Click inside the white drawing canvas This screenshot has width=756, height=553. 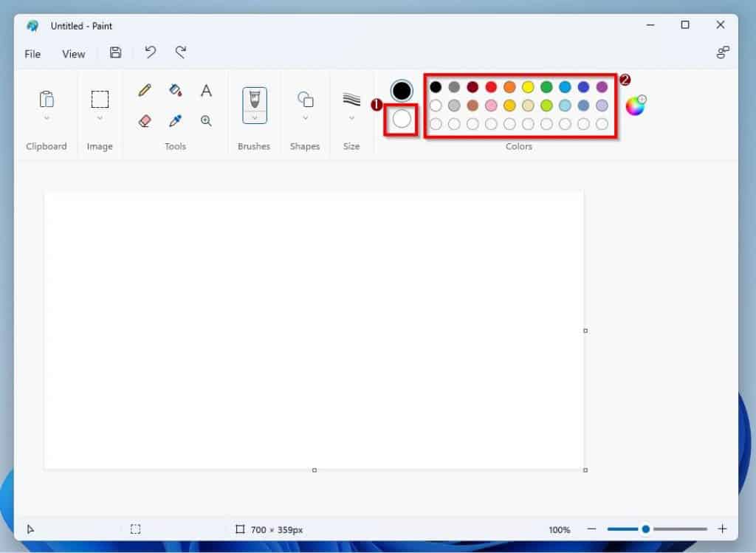click(314, 330)
